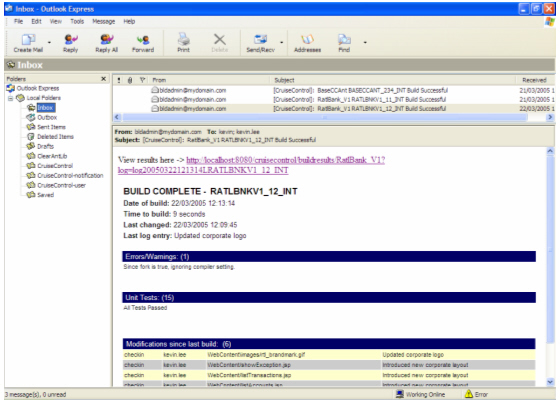560x404 pixels.
Task: Open the Edit menu
Action: 36,21
